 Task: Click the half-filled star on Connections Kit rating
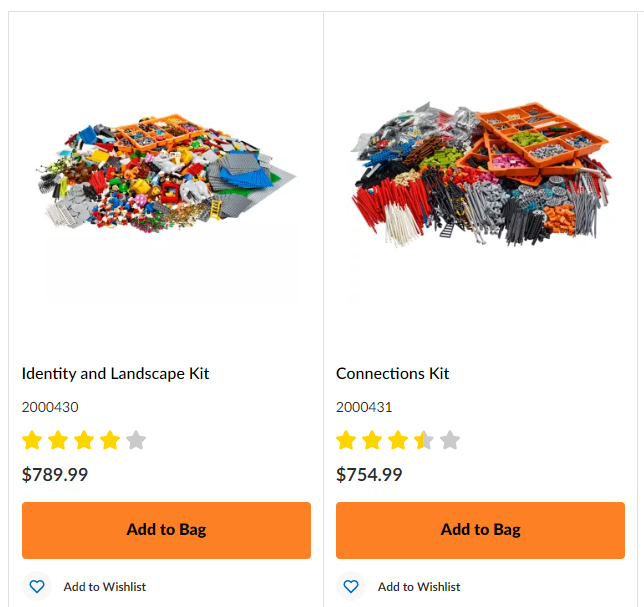click(424, 440)
